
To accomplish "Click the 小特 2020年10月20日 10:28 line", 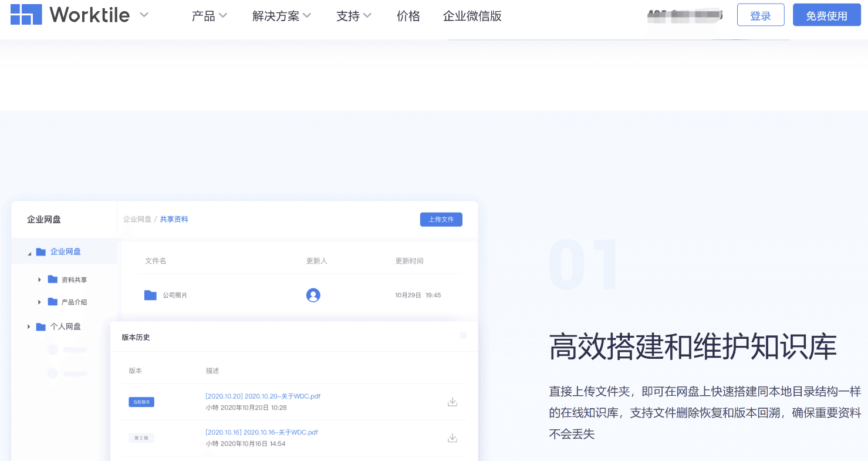I will point(246,408).
